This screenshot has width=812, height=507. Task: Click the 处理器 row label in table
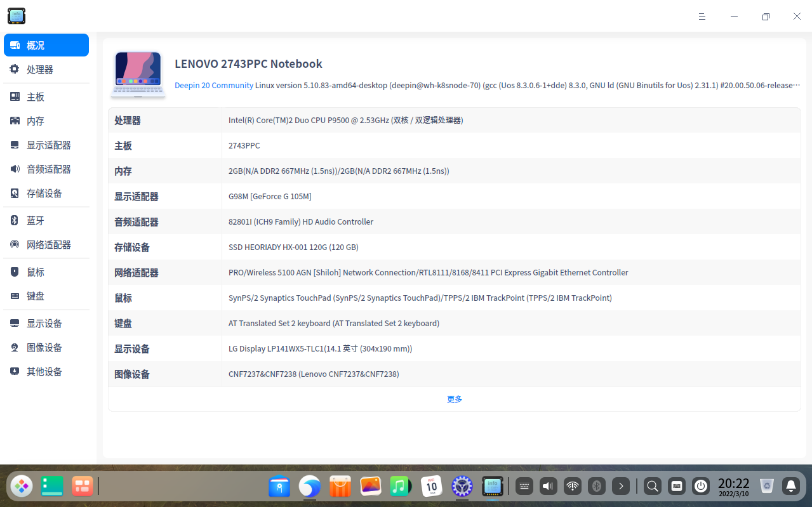128,121
